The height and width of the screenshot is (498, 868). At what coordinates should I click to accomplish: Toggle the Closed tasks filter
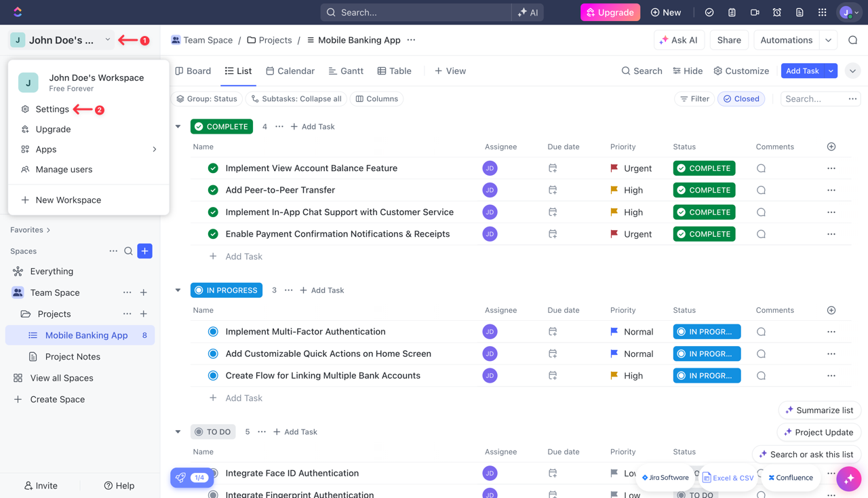(x=741, y=98)
